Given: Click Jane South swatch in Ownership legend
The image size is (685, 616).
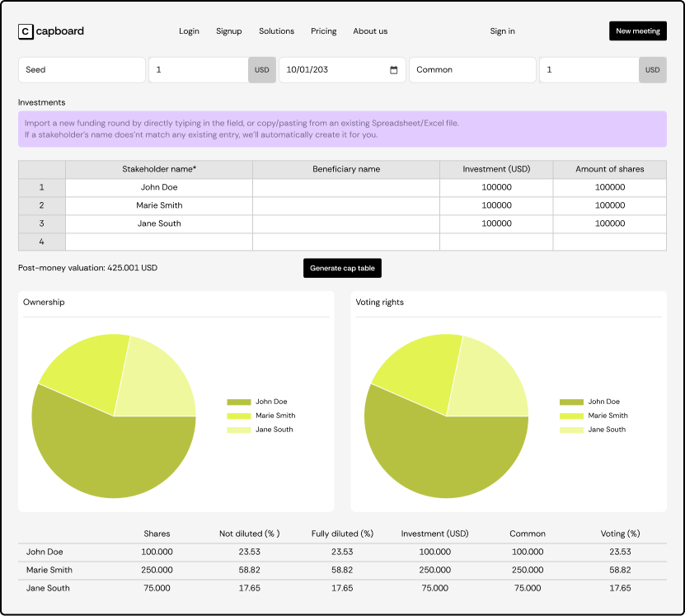Looking at the screenshot, I should (238, 430).
